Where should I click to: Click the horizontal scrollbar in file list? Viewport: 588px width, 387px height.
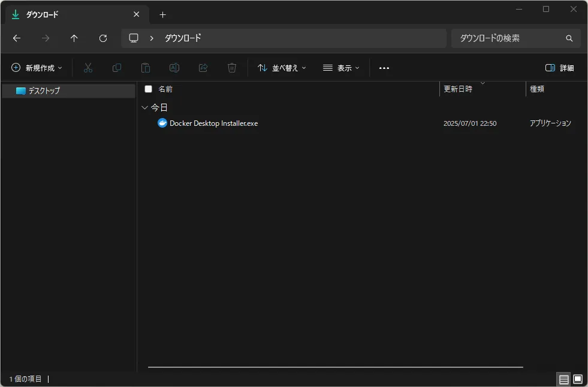click(x=335, y=367)
